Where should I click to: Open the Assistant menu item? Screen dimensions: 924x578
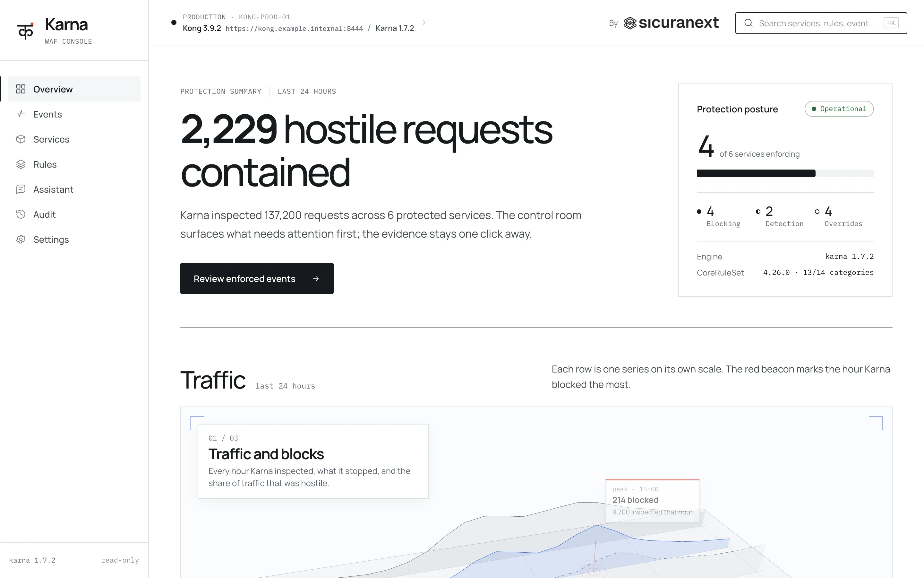point(74,189)
